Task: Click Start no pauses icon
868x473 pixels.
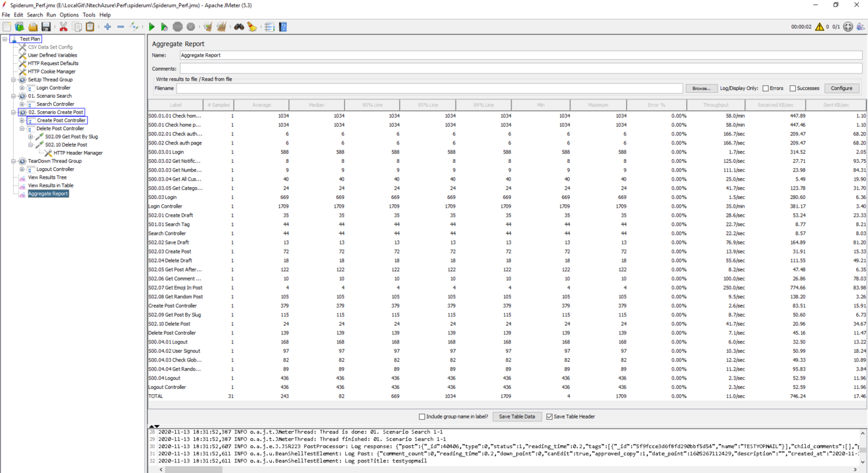Action: tap(164, 27)
